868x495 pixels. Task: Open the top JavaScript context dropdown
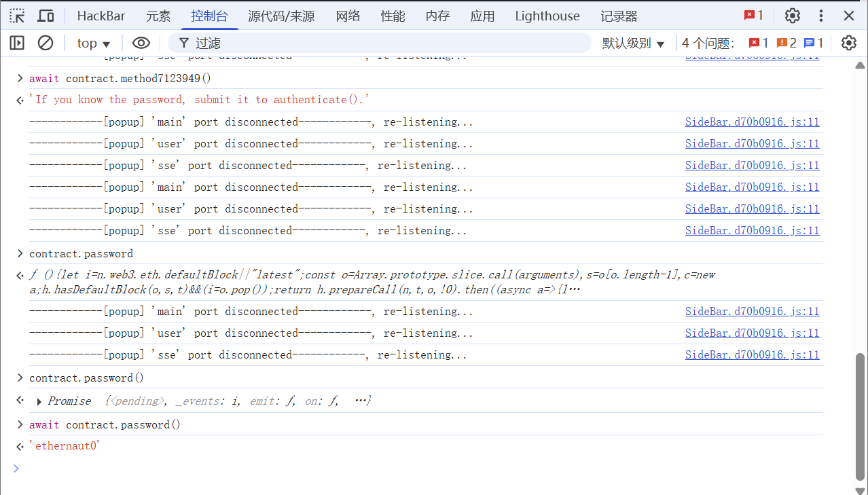[x=94, y=43]
